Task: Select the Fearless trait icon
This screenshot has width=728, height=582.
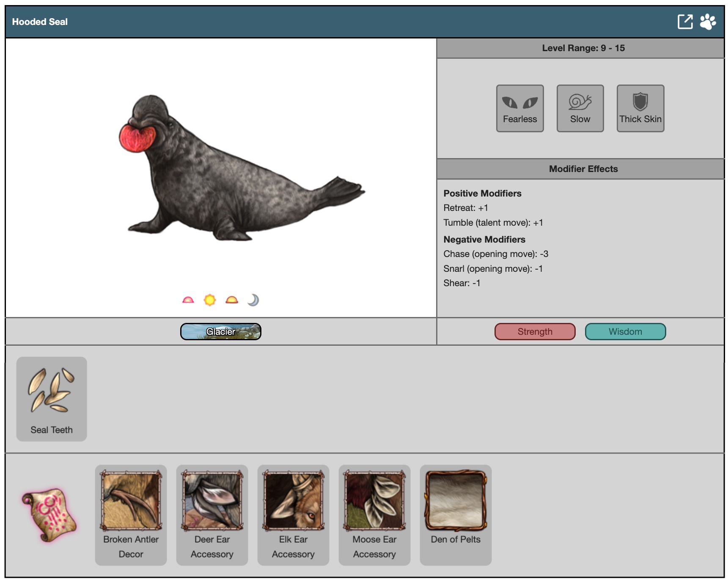Action: [x=519, y=108]
